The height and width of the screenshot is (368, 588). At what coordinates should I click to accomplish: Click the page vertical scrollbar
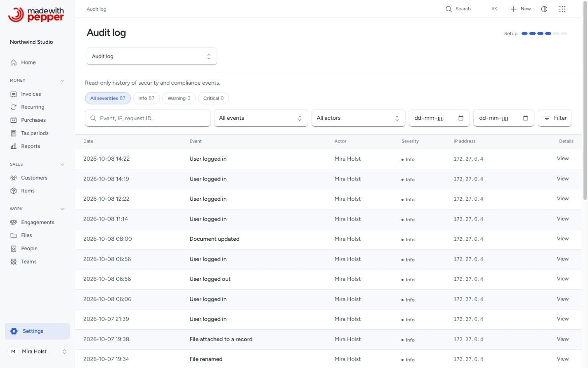coord(585,101)
